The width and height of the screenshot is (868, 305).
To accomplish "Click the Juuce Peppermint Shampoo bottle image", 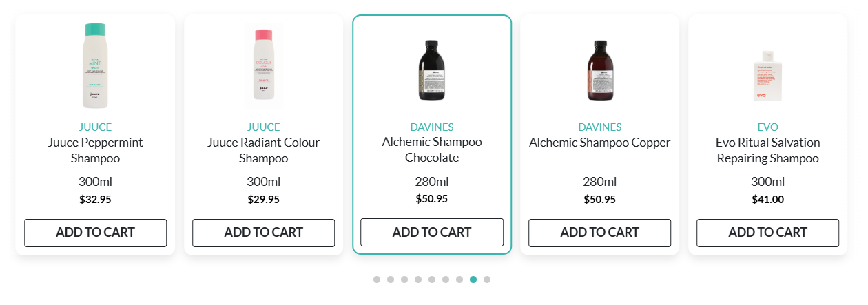I will pyautogui.click(x=95, y=65).
